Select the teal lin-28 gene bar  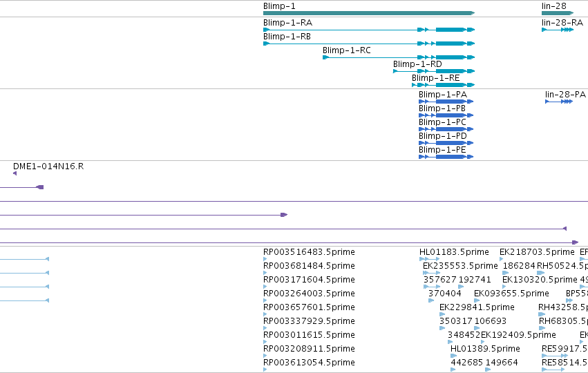pyautogui.click(x=558, y=13)
